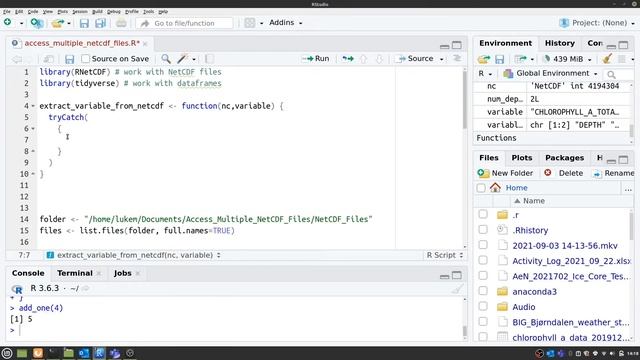The image size is (640, 360).
Task: Click the Create a project icon
Action: pyautogui.click(x=37, y=23)
